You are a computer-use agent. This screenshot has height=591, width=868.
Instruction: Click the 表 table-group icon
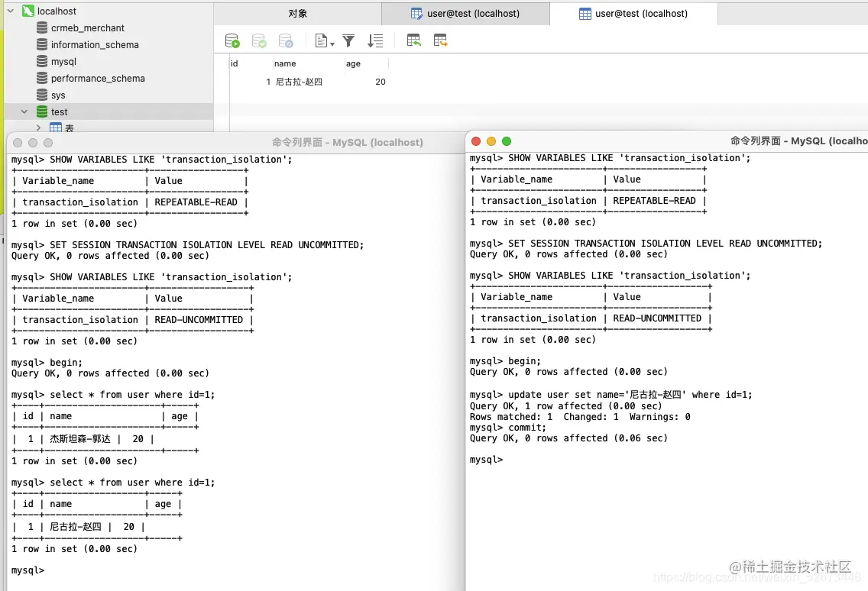pyautogui.click(x=56, y=128)
